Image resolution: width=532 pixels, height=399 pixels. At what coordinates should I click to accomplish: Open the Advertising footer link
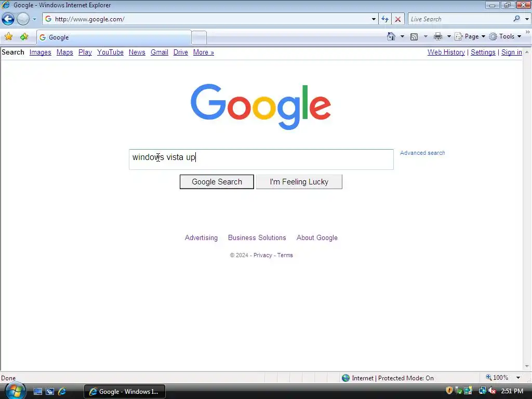(x=201, y=238)
